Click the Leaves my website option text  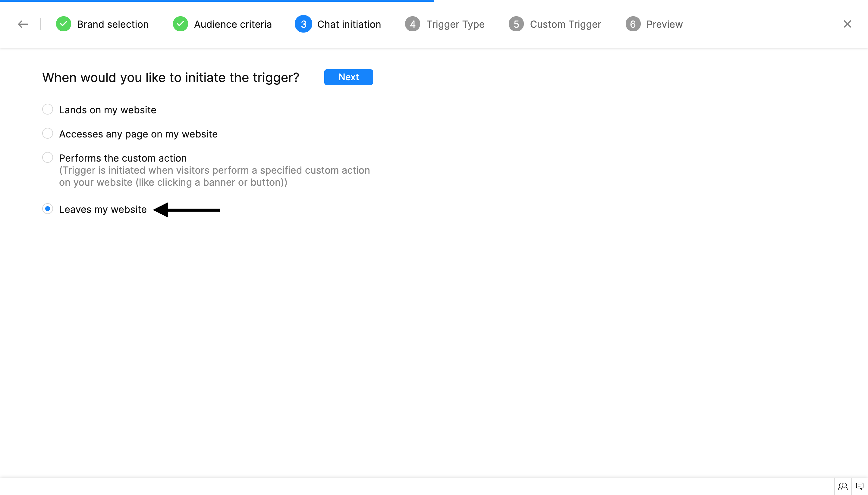[103, 210]
